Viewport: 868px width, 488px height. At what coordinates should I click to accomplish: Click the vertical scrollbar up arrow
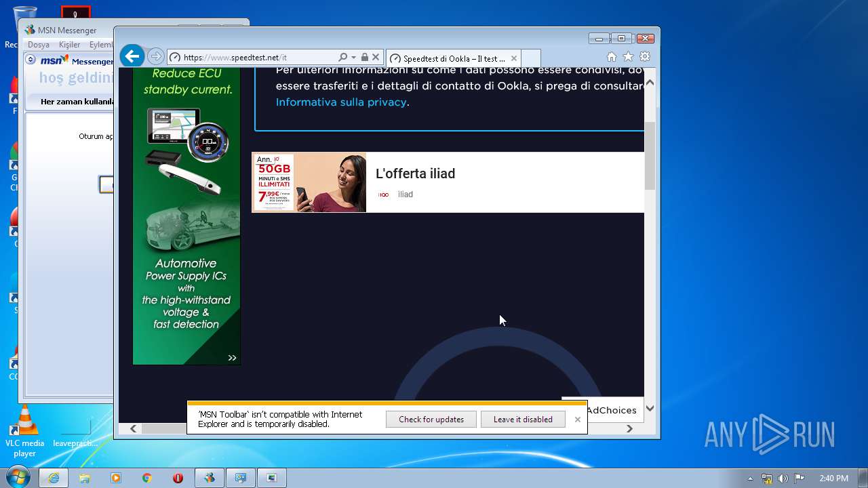coord(650,82)
